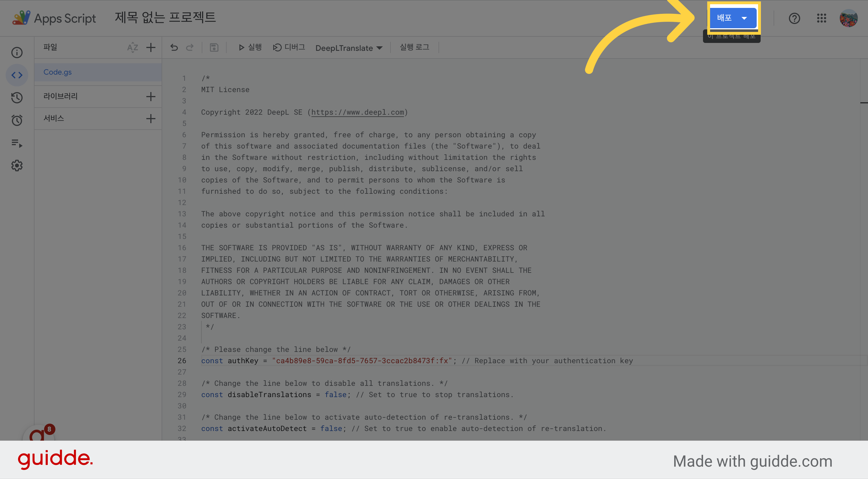Image resolution: width=868 pixels, height=479 pixels.
Task: Sort files alphabetically with AZ icon
Action: [x=133, y=47]
